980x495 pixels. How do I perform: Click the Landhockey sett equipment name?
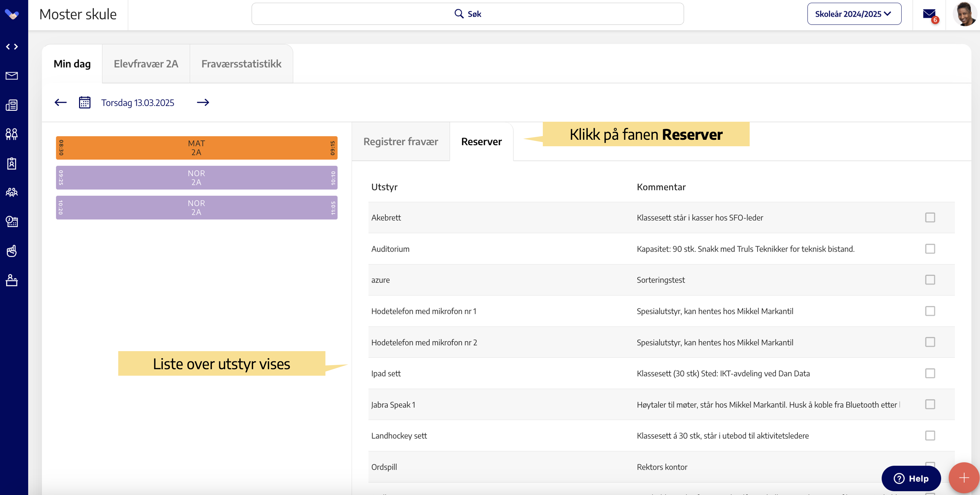[x=399, y=436]
